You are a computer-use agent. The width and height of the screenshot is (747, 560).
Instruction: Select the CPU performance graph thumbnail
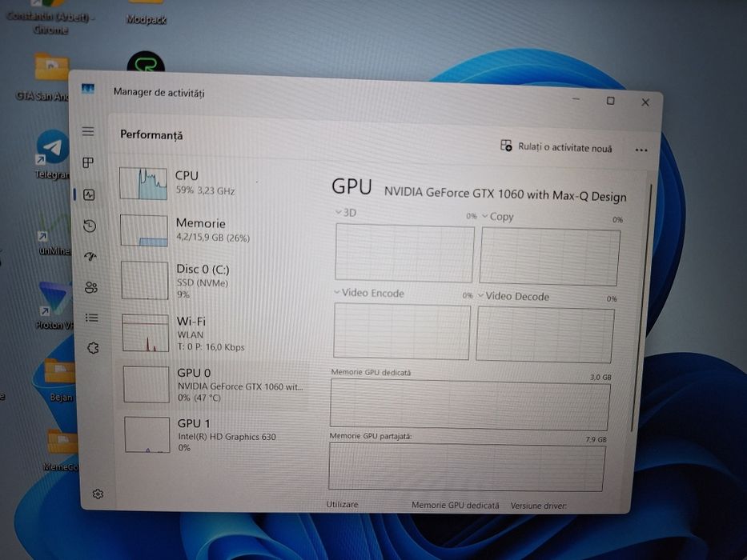pos(143,183)
